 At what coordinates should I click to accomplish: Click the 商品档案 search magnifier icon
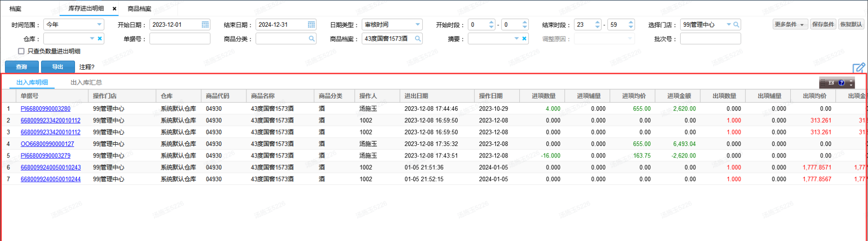(418, 39)
